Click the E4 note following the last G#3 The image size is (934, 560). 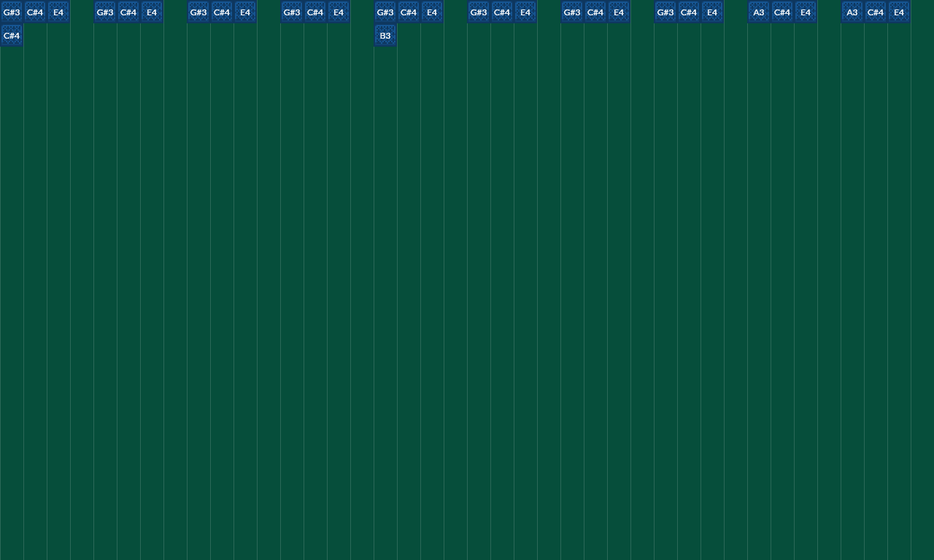[x=712, y=12]
